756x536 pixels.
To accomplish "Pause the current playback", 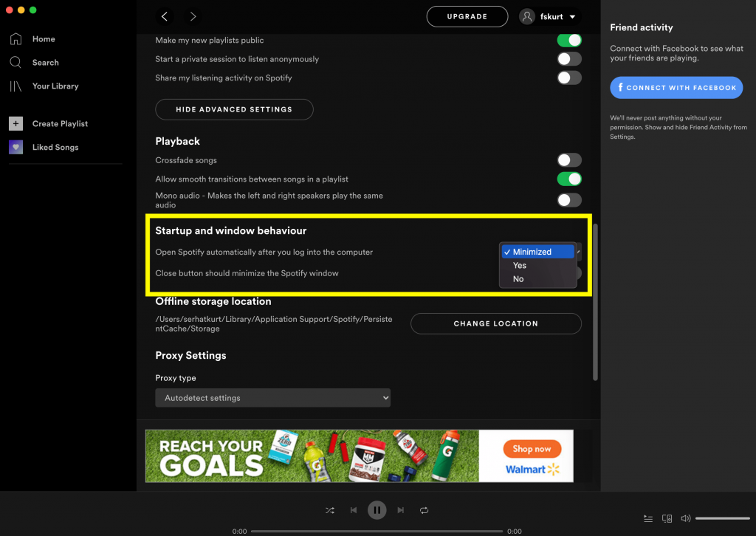I will pyautogui.click(x=377, y=509).
